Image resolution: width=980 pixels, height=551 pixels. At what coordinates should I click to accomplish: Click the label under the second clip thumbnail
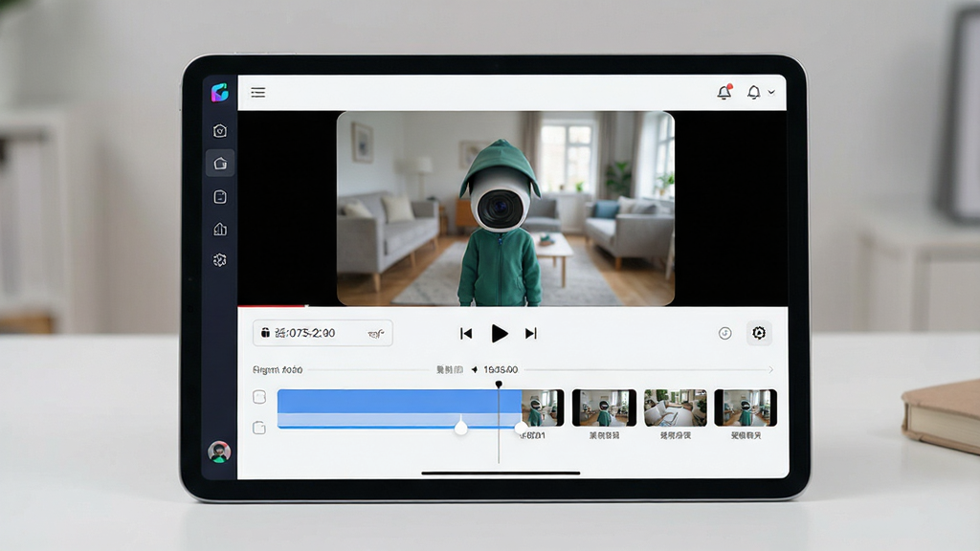605,435
